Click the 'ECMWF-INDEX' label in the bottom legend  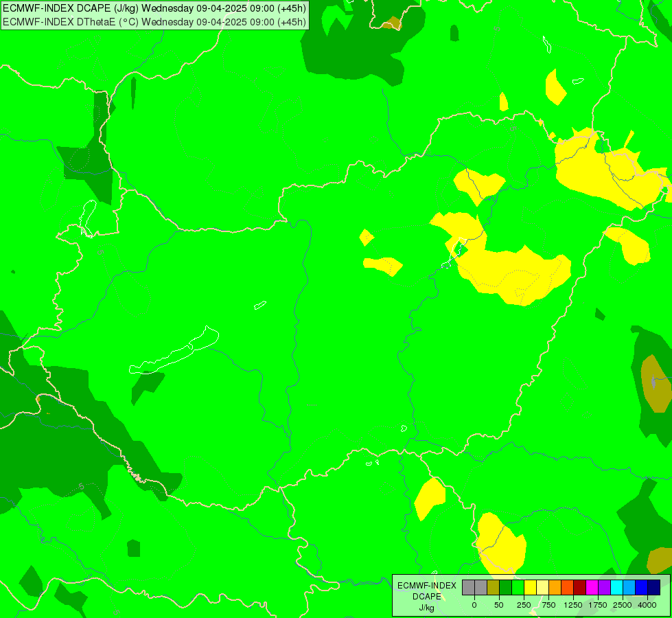427,586
